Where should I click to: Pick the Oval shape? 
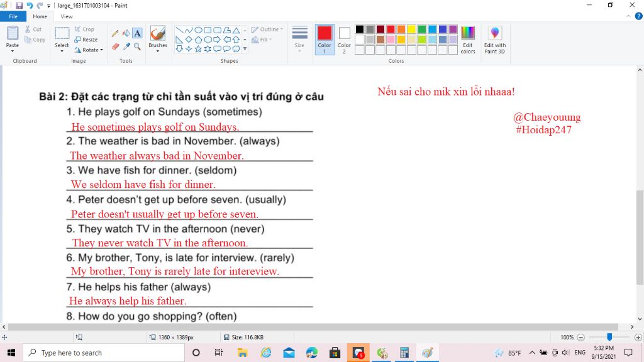coord(198,30)
